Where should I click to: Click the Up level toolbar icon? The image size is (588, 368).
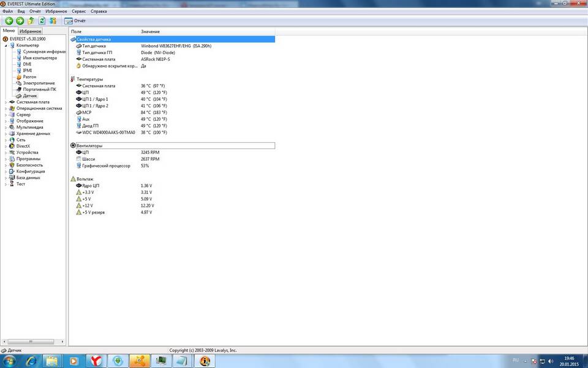point(31,21)
